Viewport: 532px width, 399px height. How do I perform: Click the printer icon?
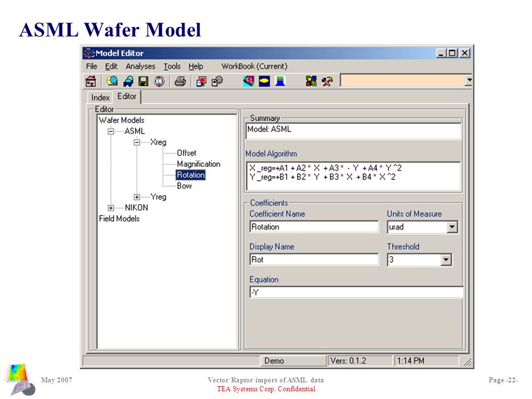click(180, 81)
